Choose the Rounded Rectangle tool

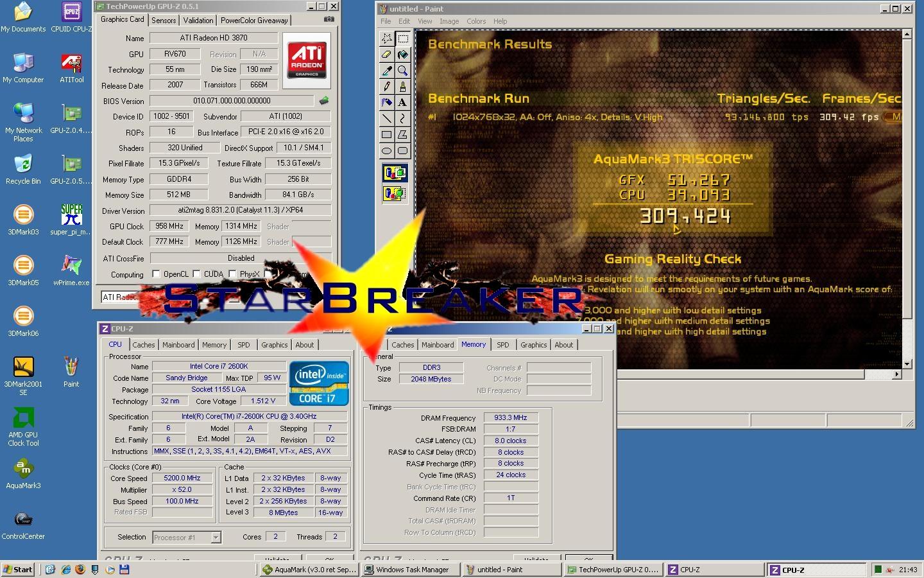tap(402, 151)
